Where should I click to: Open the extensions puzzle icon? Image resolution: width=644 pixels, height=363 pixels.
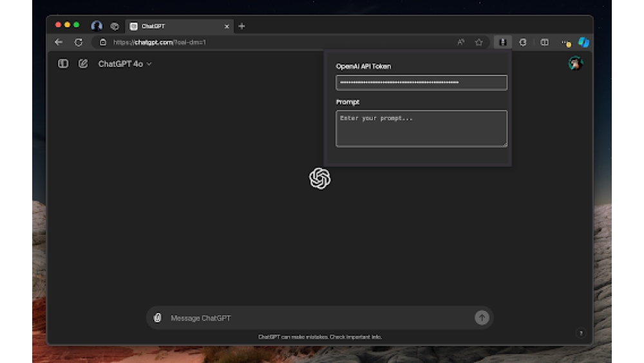pos(523,42)
